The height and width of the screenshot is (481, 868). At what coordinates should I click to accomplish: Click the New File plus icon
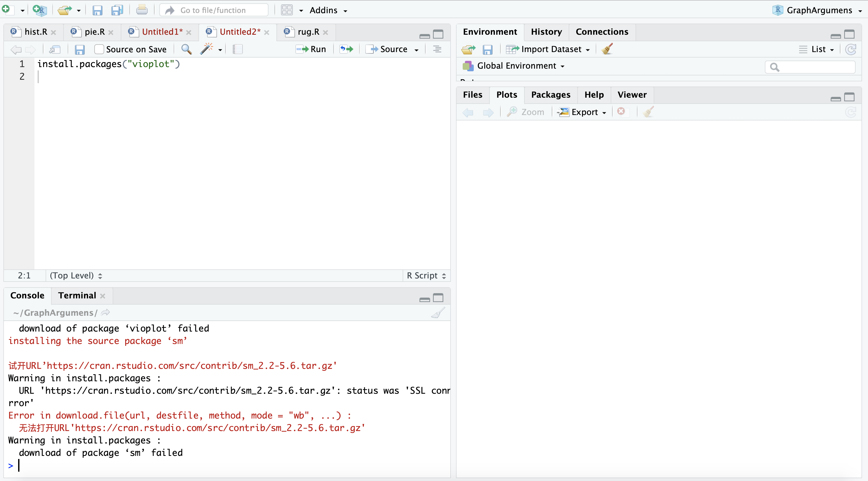(x=8, y=10)
